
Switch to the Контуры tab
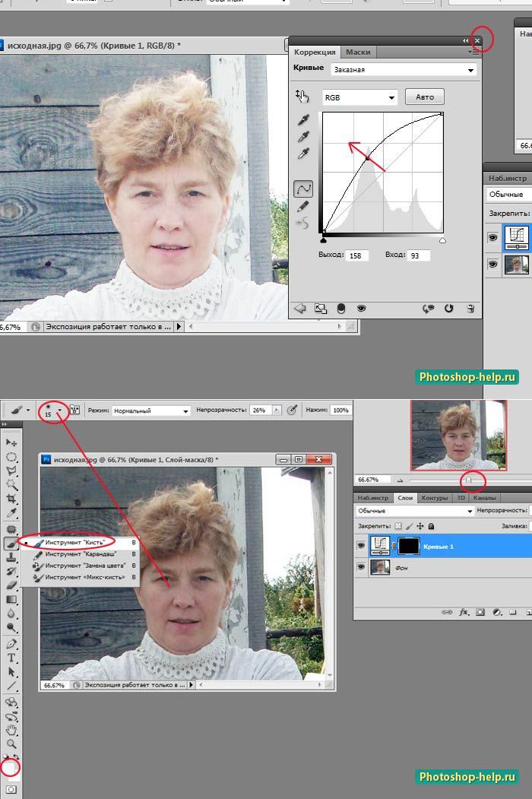(434, 498)
